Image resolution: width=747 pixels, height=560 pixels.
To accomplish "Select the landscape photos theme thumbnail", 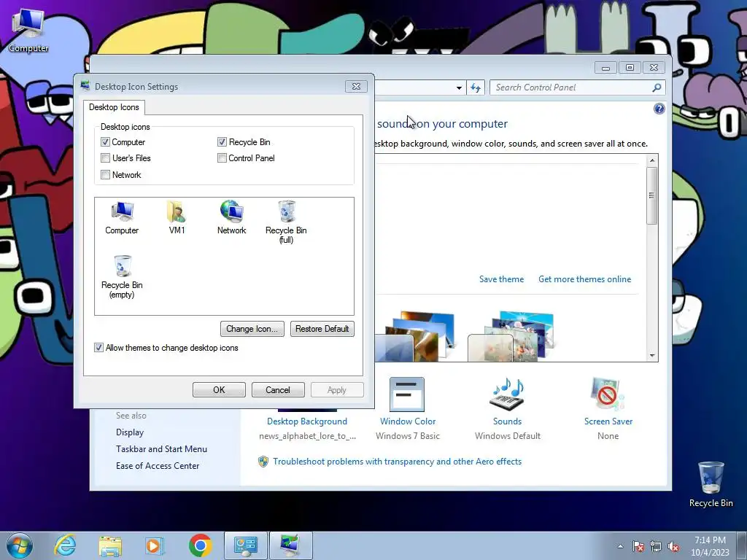I will click(x=414, y=336).
